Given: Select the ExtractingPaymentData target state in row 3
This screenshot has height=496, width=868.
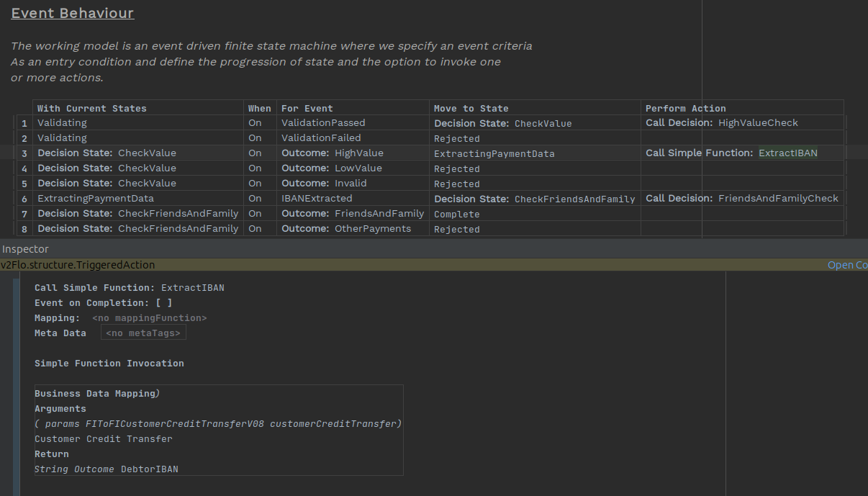Looking at the screenshot, I should coord(494,154).
